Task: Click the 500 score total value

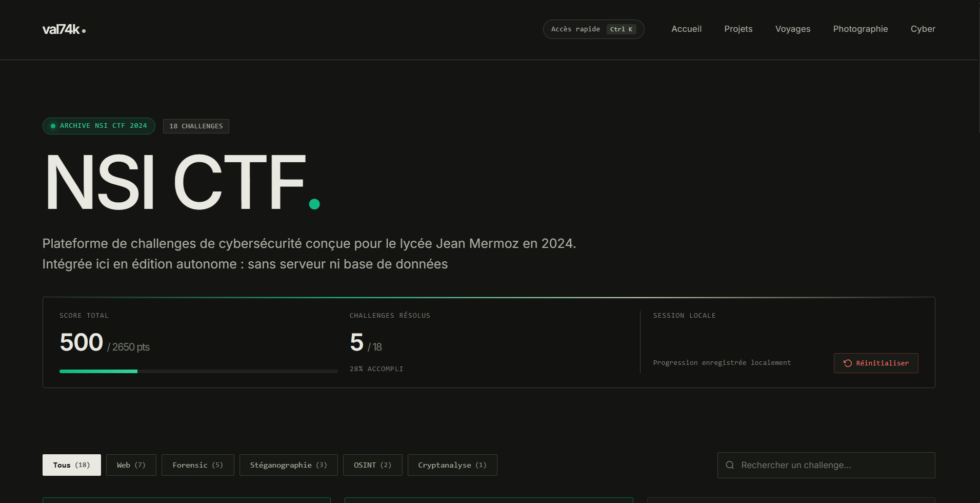Action: tap(82, 342)
